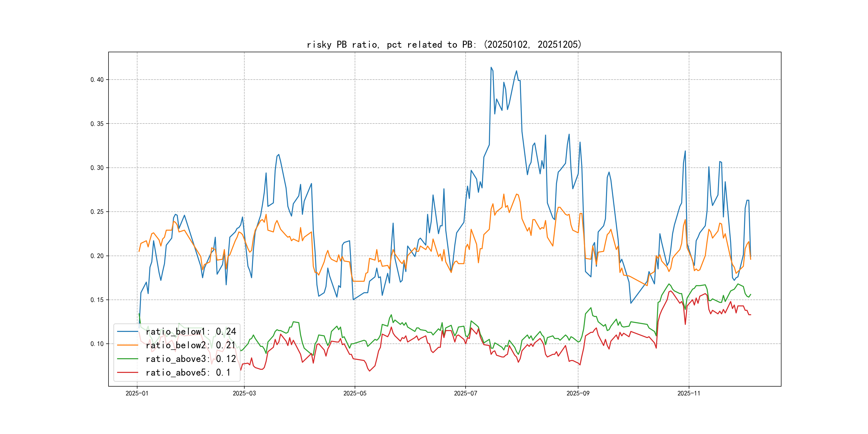Screen dimensions: 868x434
Task: Click the orange ratio_below2 legend line sample
Action: pos(127,345)
